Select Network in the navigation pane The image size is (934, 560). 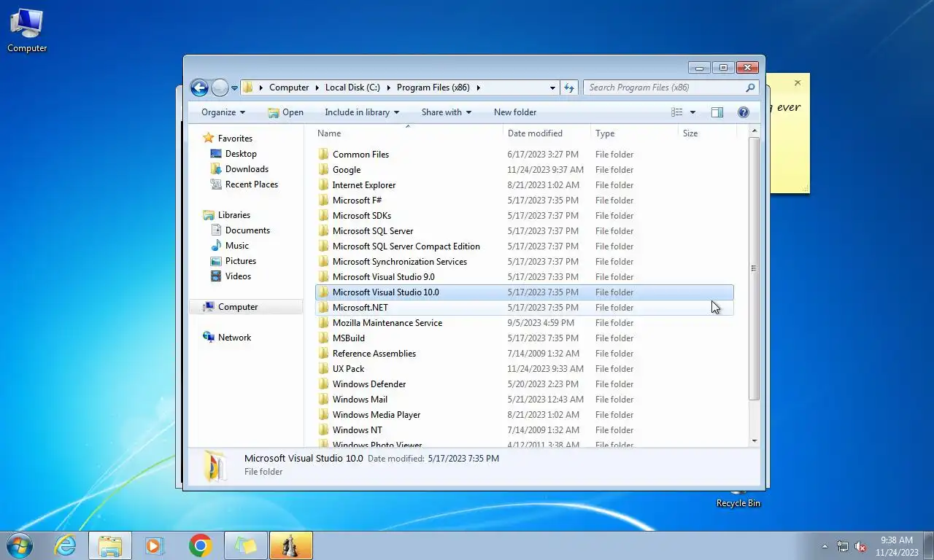pyautogui.click(x=234, y=338)
